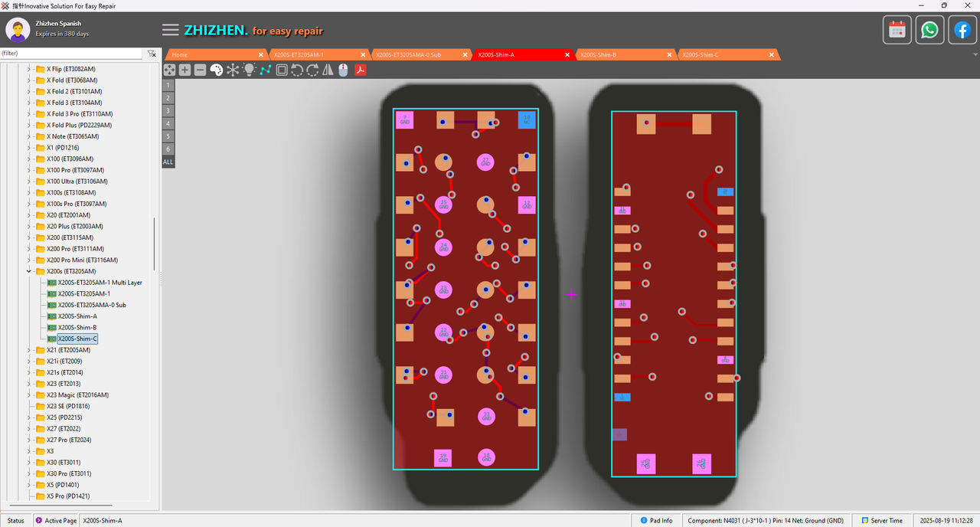Viewport: 980px width, 527px height.
Task: Export the view with the PDF icon
Action: (360, 70)
